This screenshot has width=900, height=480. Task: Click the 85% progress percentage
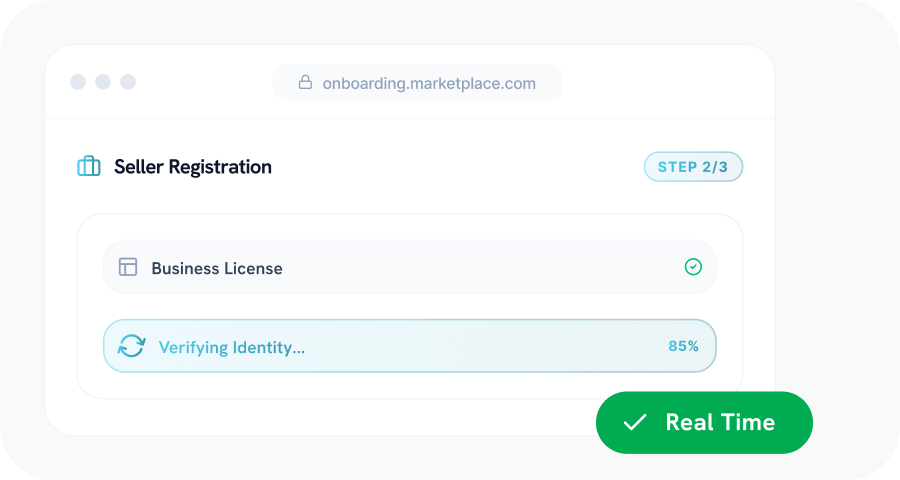[x=683, y=346]
